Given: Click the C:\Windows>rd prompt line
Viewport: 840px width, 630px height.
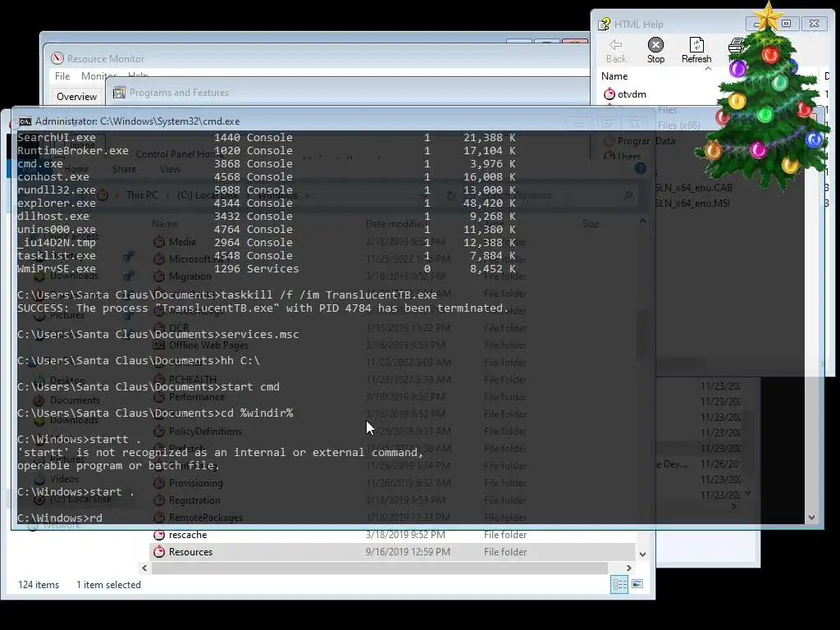Looking at the screenshot, I should [x=59, y=518].
